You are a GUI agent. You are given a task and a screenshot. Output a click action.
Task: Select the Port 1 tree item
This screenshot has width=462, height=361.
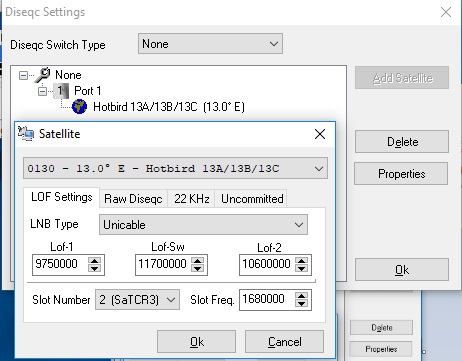[88, 91]
